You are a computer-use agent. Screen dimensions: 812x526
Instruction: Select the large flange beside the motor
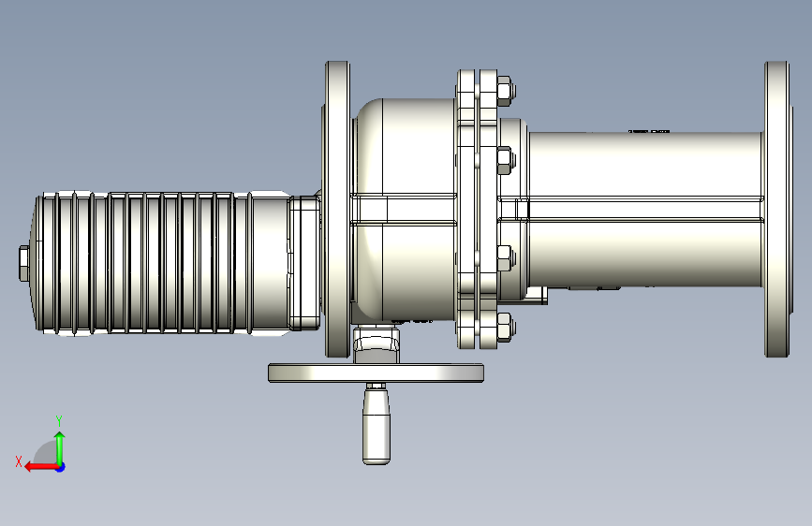337,209
